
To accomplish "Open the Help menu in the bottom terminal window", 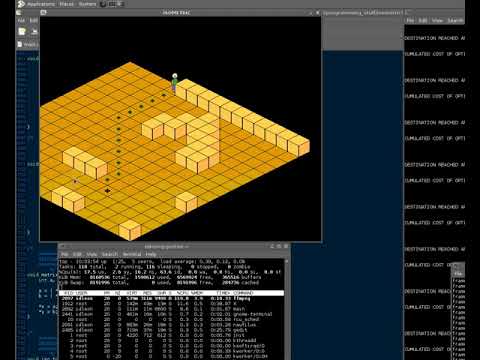I will (151, 254).
